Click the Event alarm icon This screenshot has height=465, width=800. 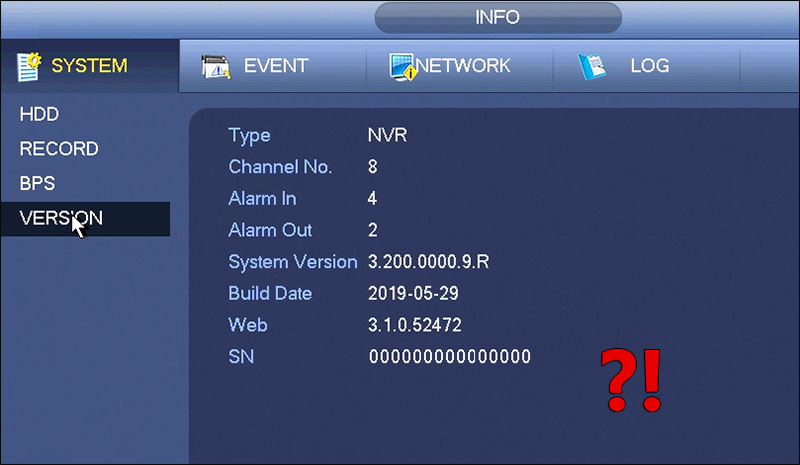216,67
